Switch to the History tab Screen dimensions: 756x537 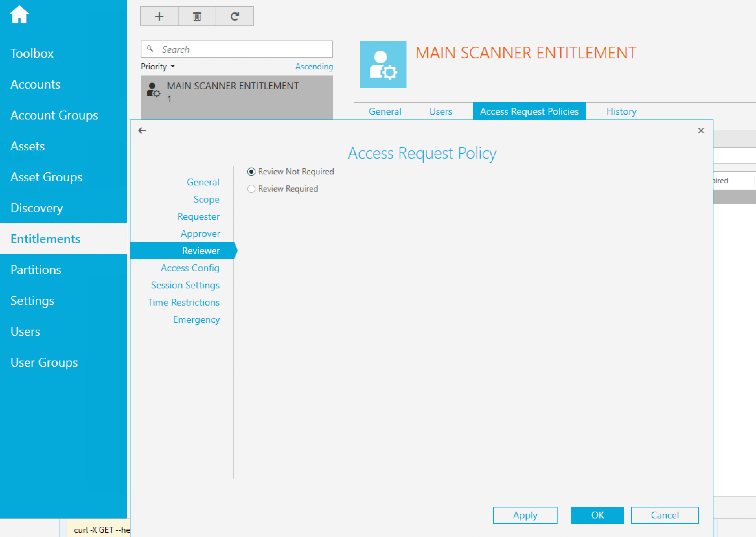(x=621, y=111)
